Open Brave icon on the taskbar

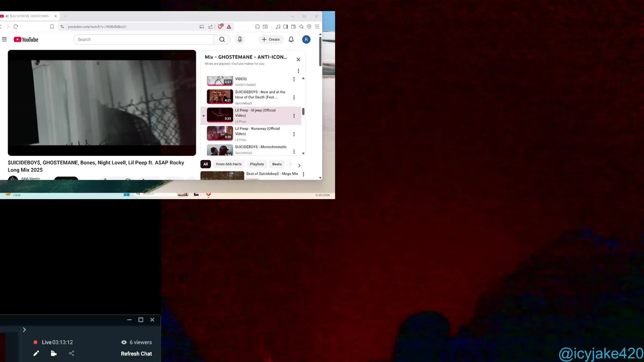pyautogui.click(x=208, y=194)
